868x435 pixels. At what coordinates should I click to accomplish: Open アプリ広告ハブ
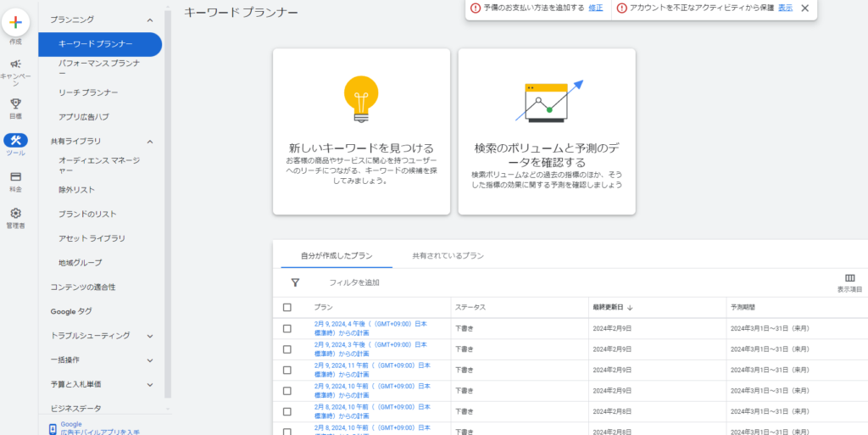pos(84,117)
